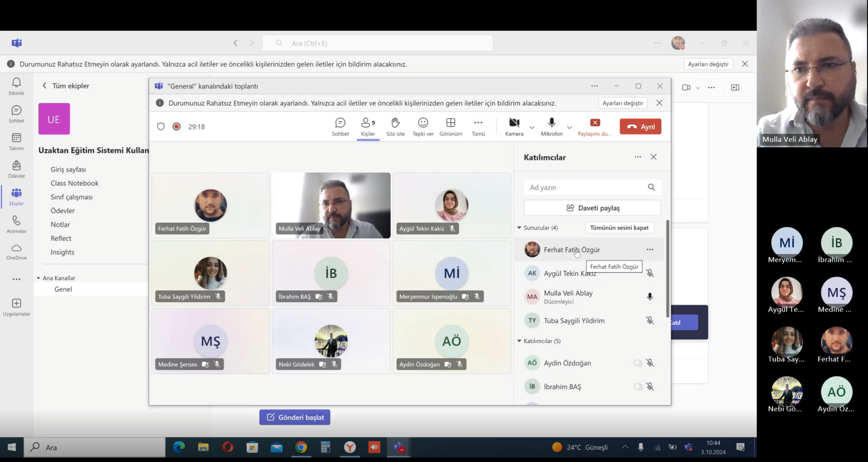This screenshot has width=868, height=462.
Task: Open Tepki ver reactions
Action: 423,126
